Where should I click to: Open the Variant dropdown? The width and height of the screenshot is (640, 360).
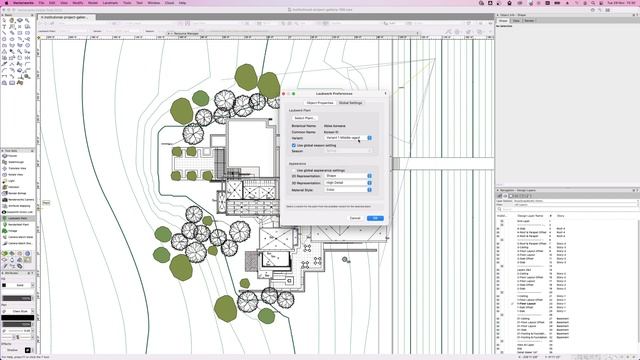(x=348, y=138)
